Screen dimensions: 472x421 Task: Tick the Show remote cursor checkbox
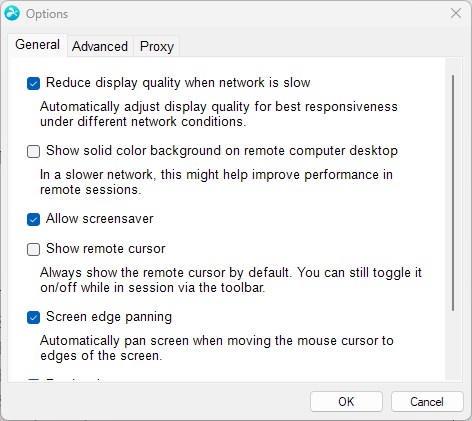point(33,249)
